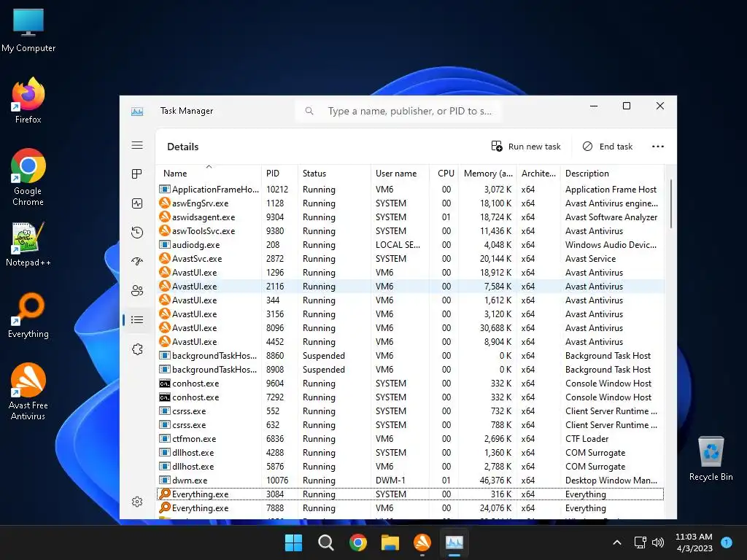Open the clock and date flyout

[x=694, y=542]
